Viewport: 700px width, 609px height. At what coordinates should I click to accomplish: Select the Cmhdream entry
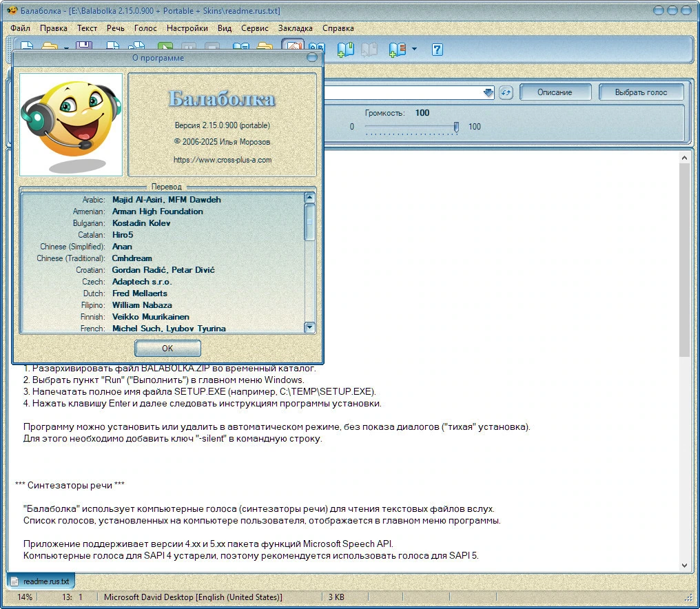[x=132, y=258]
